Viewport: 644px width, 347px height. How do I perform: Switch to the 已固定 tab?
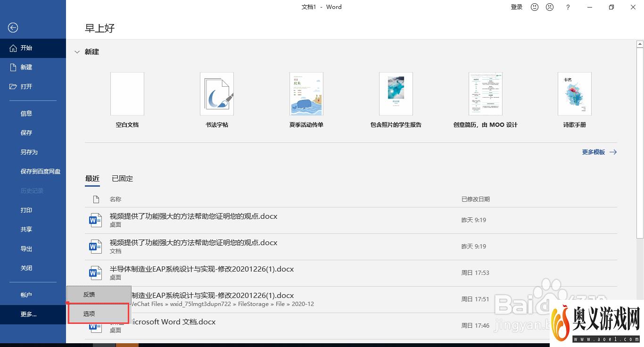point(123,179)
